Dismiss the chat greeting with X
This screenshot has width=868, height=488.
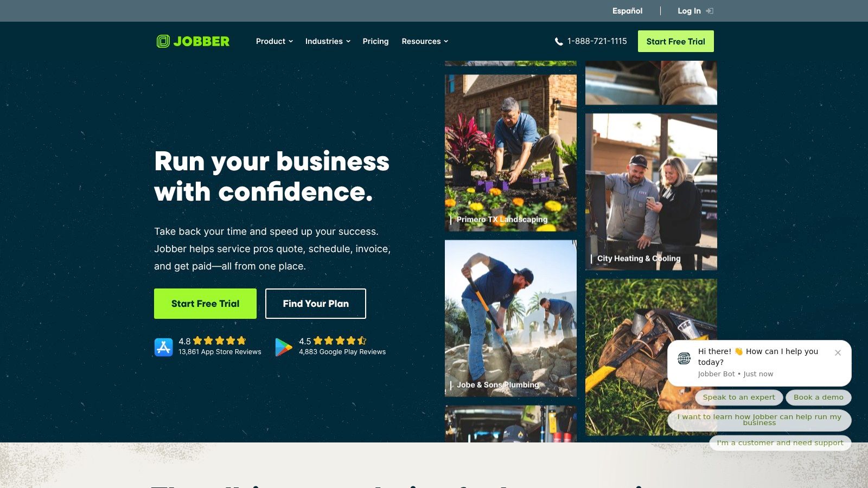tap(838, 352)
